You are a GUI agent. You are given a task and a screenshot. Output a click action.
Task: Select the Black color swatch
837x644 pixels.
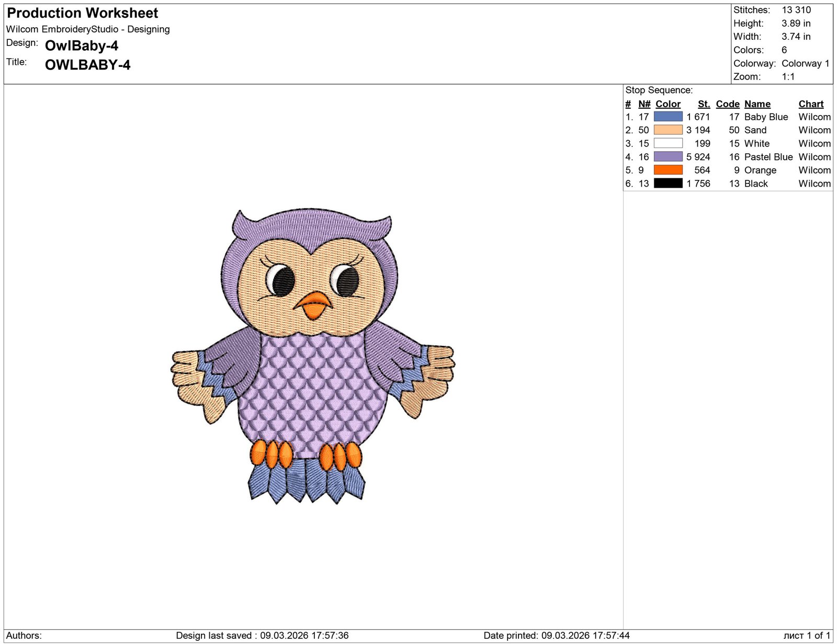pyautogui.click(x=668, y=184)
